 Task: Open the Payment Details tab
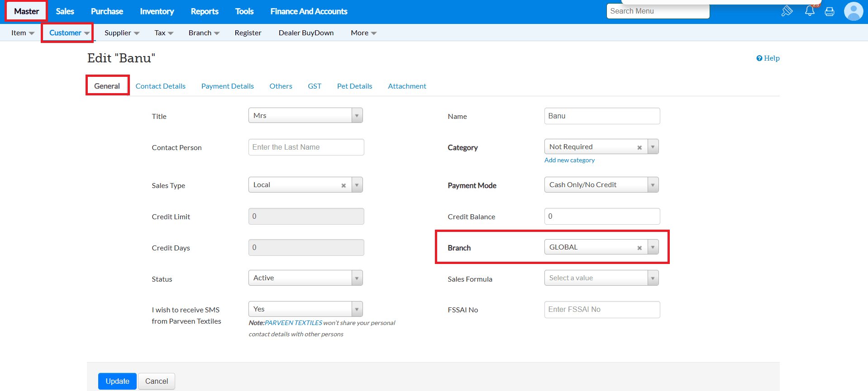pos(227,86)
